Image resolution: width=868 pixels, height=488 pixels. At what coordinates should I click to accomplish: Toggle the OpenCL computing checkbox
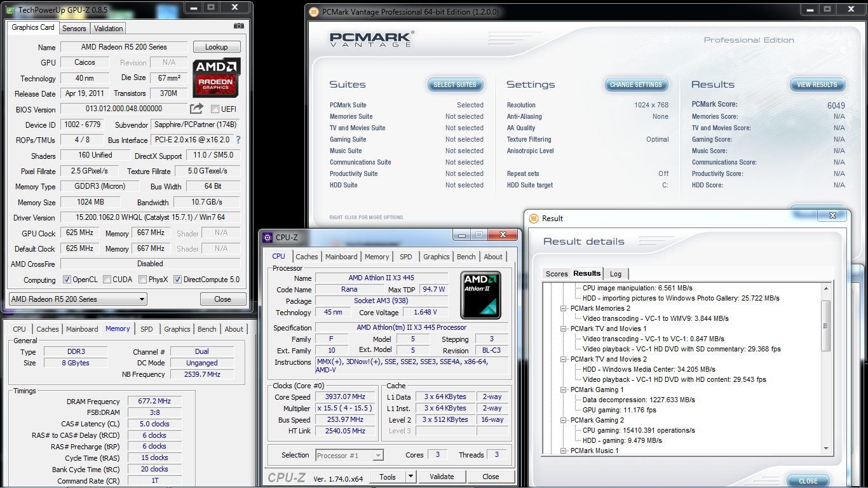point(67,280)
